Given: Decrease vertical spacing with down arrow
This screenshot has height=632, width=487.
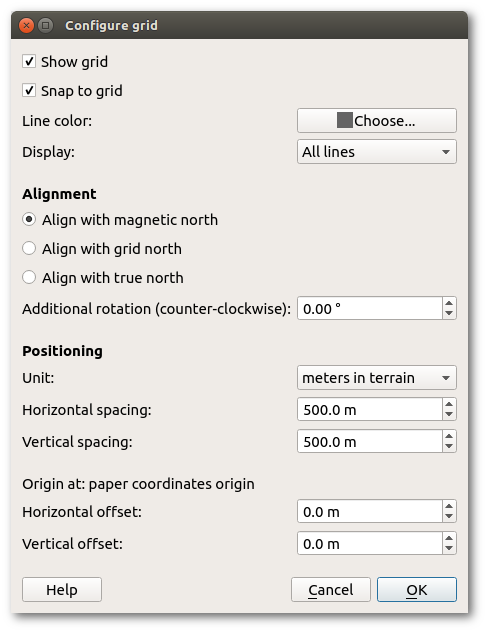Looking at the screenshot, I should click(x=449, y=447).
